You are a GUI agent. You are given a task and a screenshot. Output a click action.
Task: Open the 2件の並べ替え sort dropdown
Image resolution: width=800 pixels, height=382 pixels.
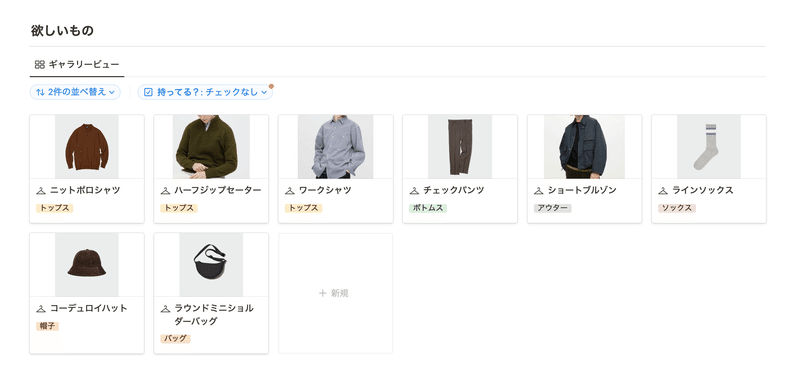[x=75, y=92]
